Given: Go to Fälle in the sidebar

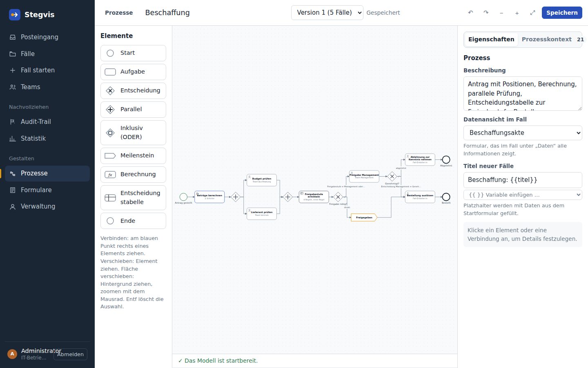Looking at the screenshot, I should 47,54.
